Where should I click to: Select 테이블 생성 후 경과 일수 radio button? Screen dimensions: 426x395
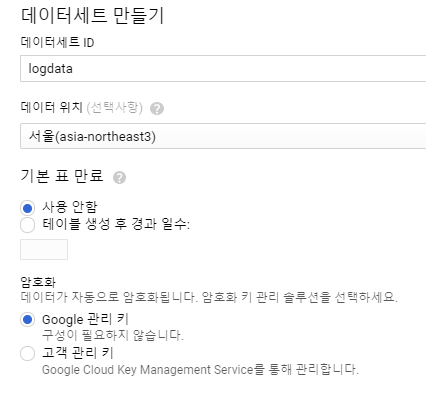[x=27, y=225]
